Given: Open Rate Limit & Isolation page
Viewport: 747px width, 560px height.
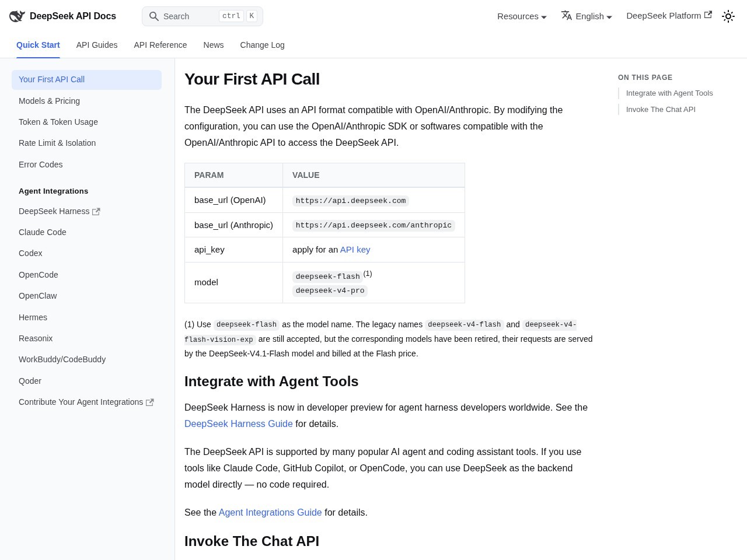Looking at the screenshot, I should 86,143.
